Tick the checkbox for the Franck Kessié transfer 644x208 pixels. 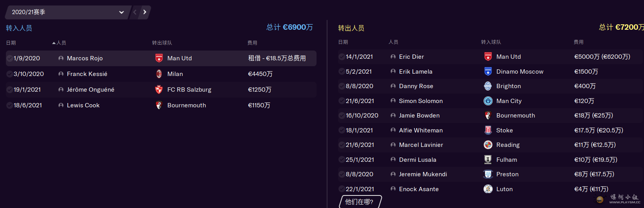click(x=10, y=74)
